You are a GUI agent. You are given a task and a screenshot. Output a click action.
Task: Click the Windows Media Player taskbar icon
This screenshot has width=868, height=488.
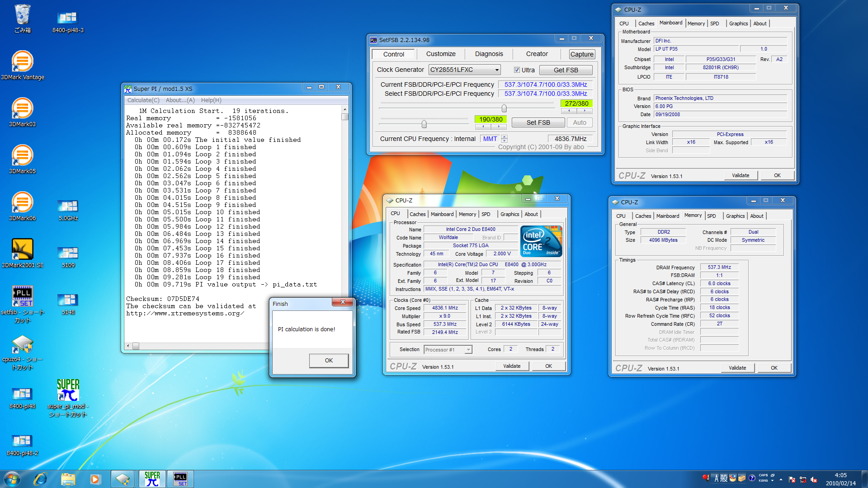(95, 479)
